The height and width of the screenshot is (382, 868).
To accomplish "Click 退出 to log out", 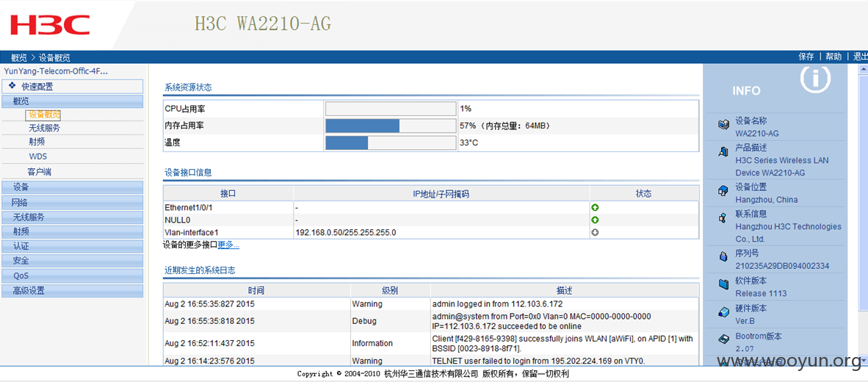I will pyautogui.click(x=860, y=57).
